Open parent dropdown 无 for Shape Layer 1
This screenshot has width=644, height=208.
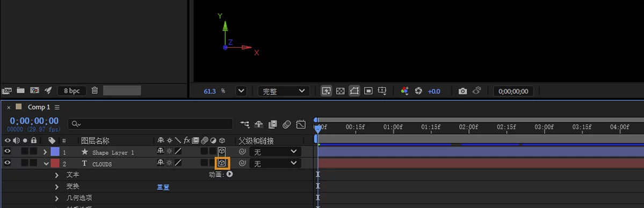(275, 152)
